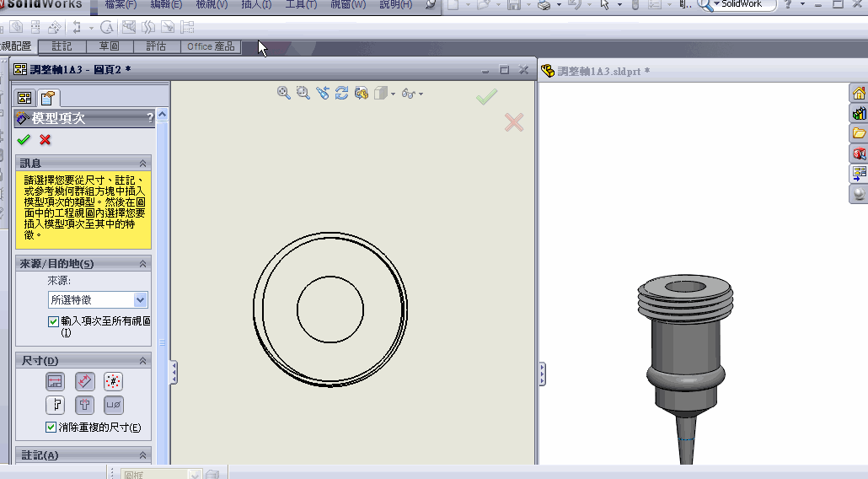Accept with the large green check in viewport

pos(486,97)
